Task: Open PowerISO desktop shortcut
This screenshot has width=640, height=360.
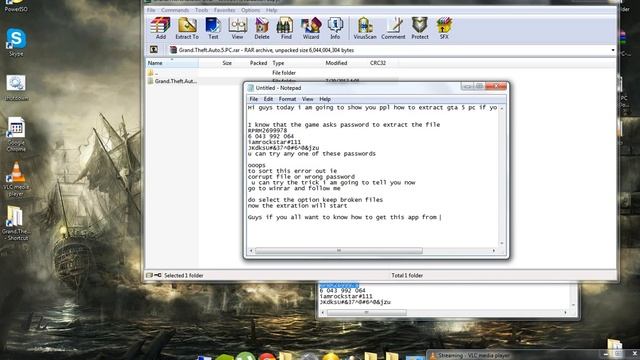Action: pyautogui.click(x=16, y=6)
